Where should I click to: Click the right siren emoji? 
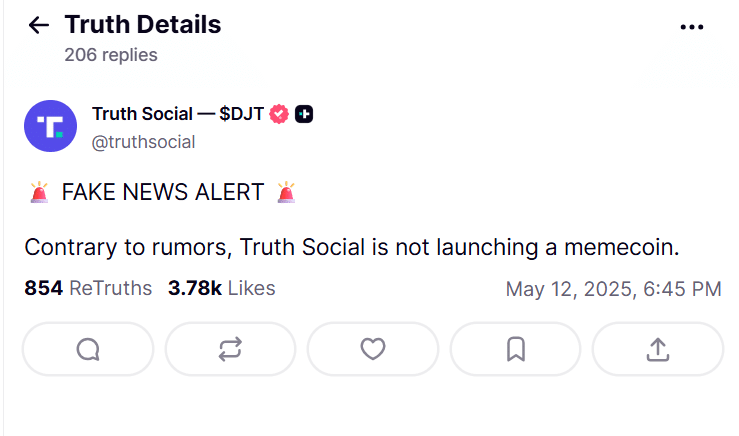286,193
